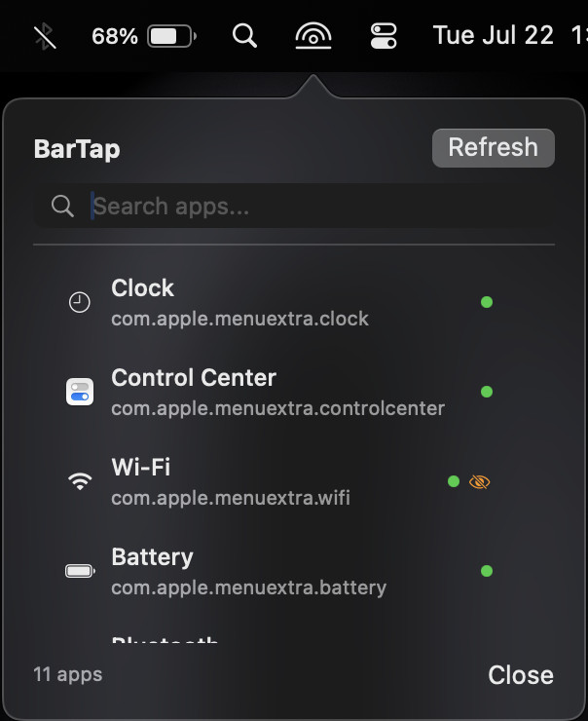Screen dimensions: 588x721
Task: Focus the Search apps text field
Action: click(x=312, y=206)
